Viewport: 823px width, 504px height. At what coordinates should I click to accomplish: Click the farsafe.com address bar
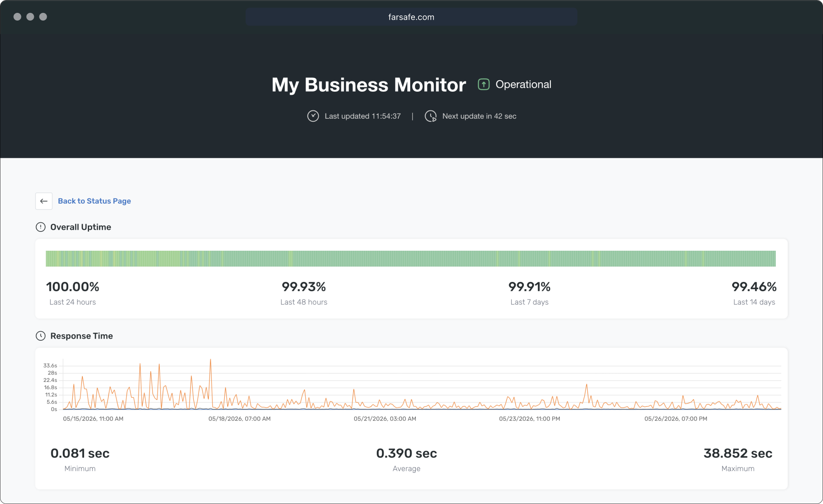click(x=411, y=17)
